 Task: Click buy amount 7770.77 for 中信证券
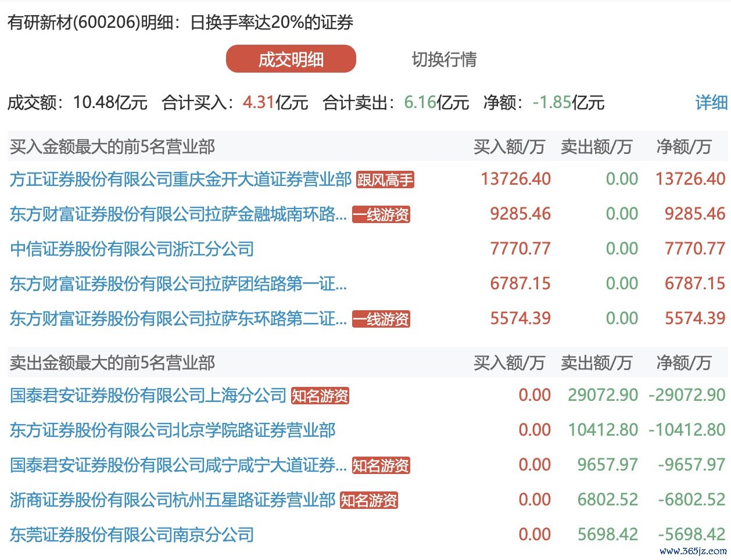(x=521, y=249)
